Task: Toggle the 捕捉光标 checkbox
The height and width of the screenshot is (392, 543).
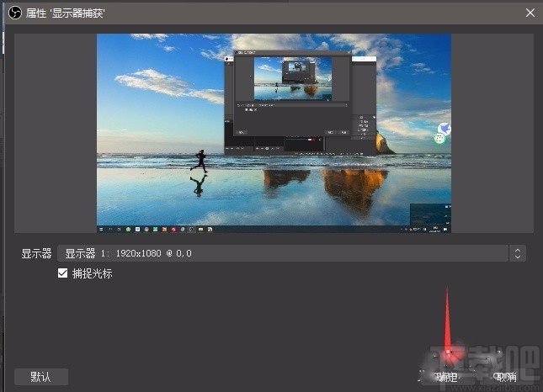Action: tap(62, 273)
